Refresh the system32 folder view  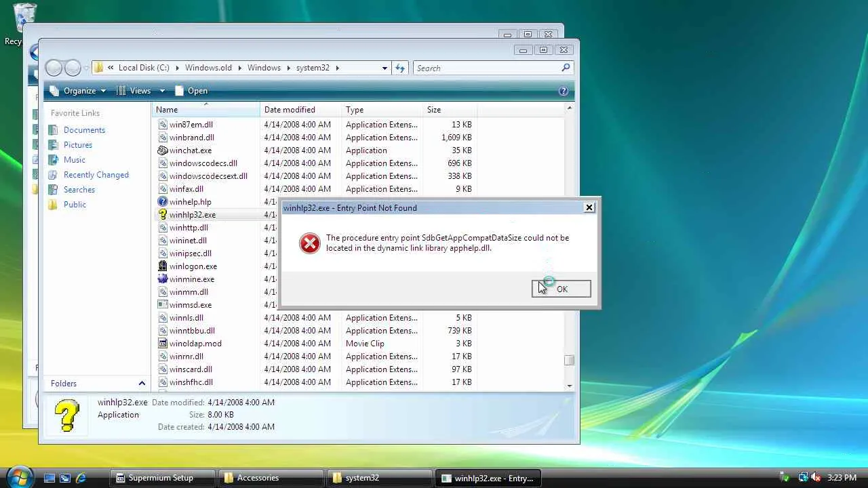click(400, 68)
